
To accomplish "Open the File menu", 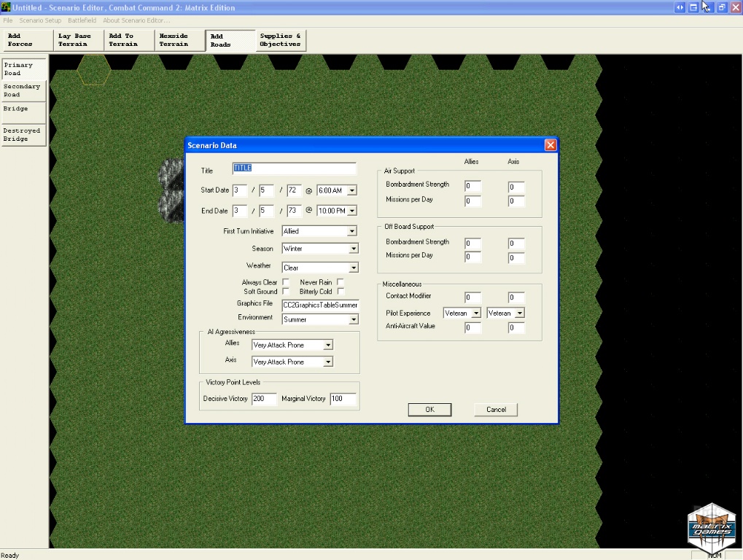I will click(8, 20).
